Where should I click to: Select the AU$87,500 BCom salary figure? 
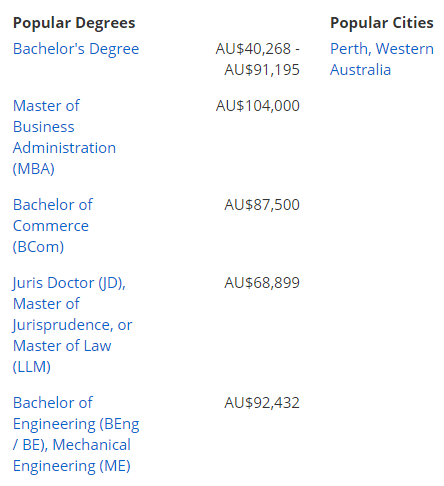click(x=262, y=205)
